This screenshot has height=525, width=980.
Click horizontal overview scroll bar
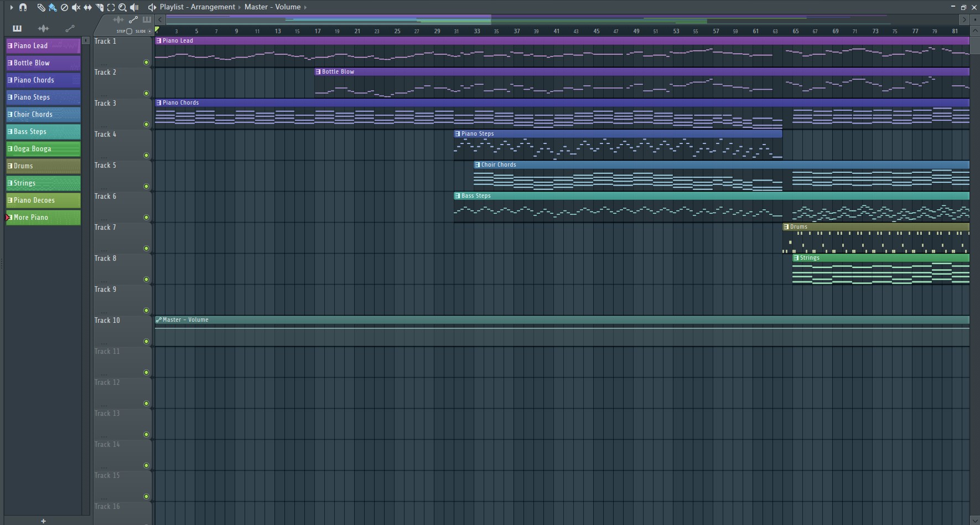(562, 19)
